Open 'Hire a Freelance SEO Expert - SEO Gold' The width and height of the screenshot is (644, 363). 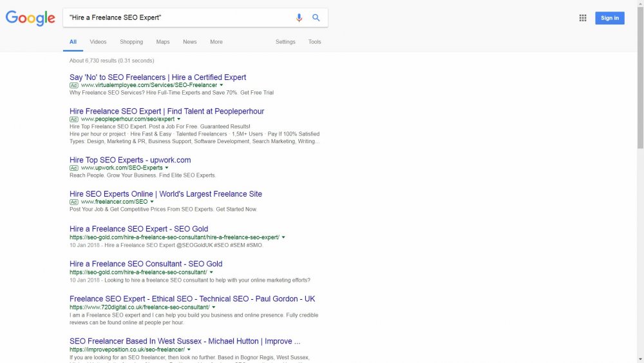tap(139, 229)
